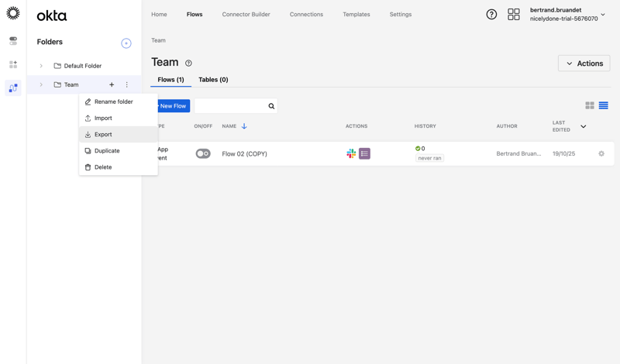620x364 pixels.
Task: Switch to list view layout
Action: (604, 105)
